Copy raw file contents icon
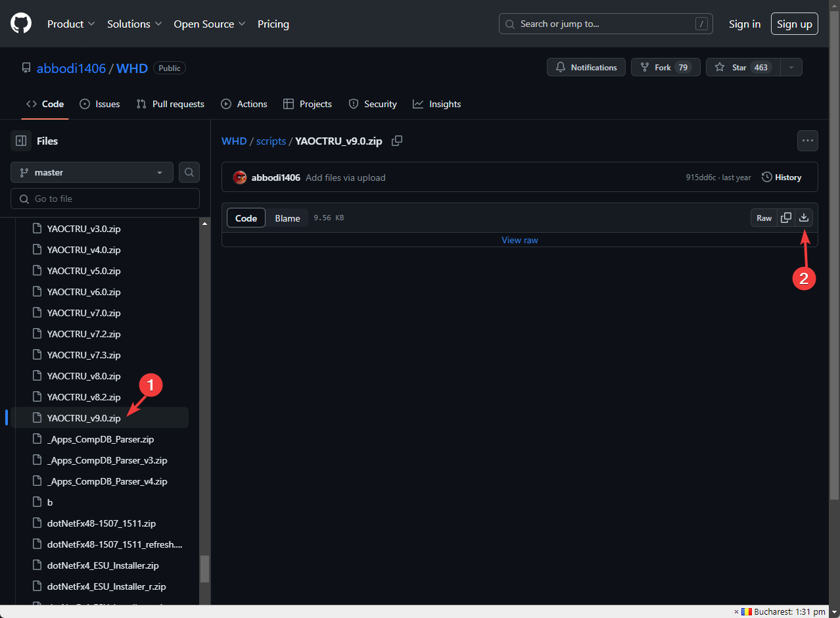This screenshot has width=840, height=618. point(786,218)
